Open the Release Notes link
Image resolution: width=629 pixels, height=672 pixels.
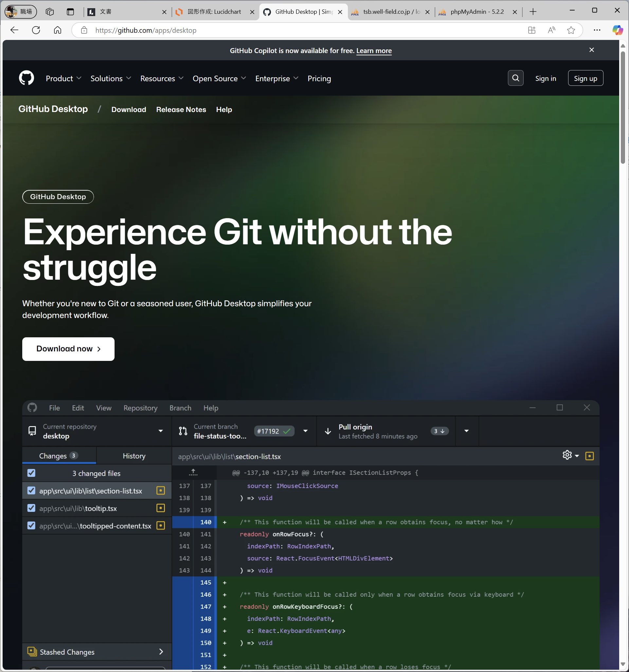(x=181, y=109)
